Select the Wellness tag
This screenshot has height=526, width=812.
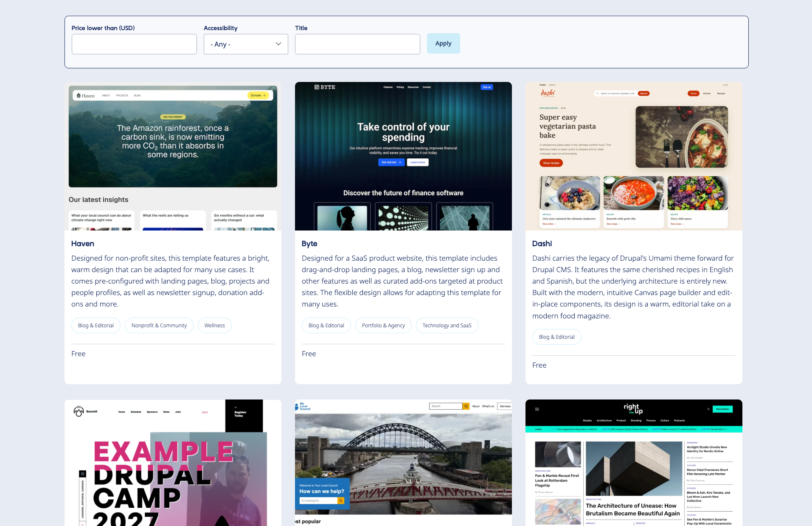tap(215, 326)
